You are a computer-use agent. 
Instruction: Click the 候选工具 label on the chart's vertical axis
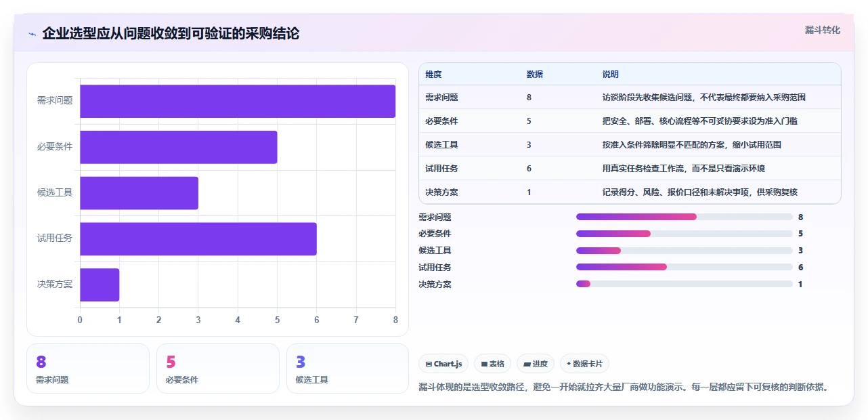pos(55,192)
